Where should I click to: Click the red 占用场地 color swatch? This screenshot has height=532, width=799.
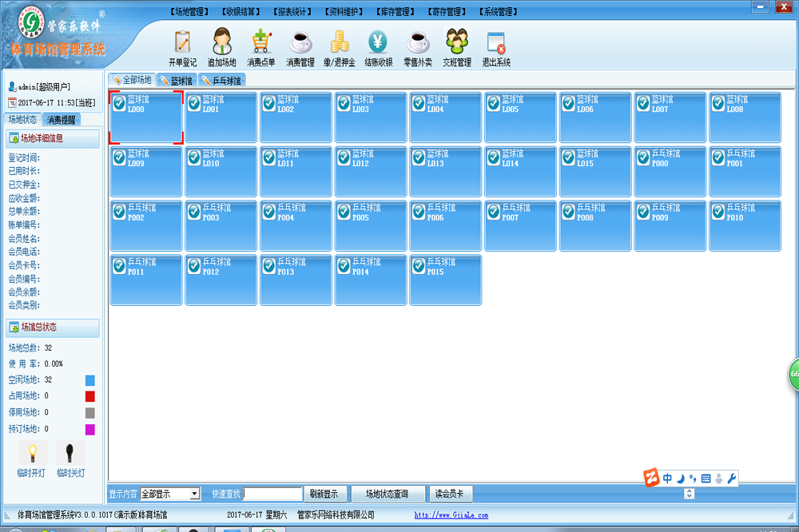pyautogui.click(x=89, y=396)
